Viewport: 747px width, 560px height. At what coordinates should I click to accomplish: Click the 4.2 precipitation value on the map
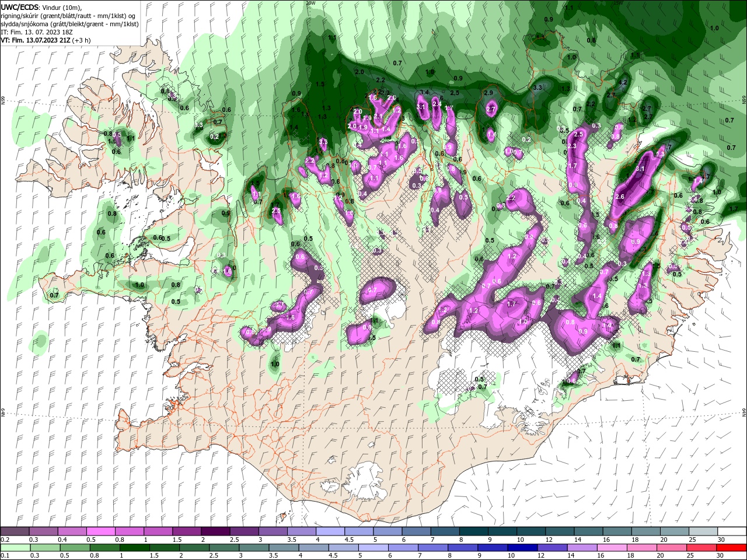tap(622, 83)
